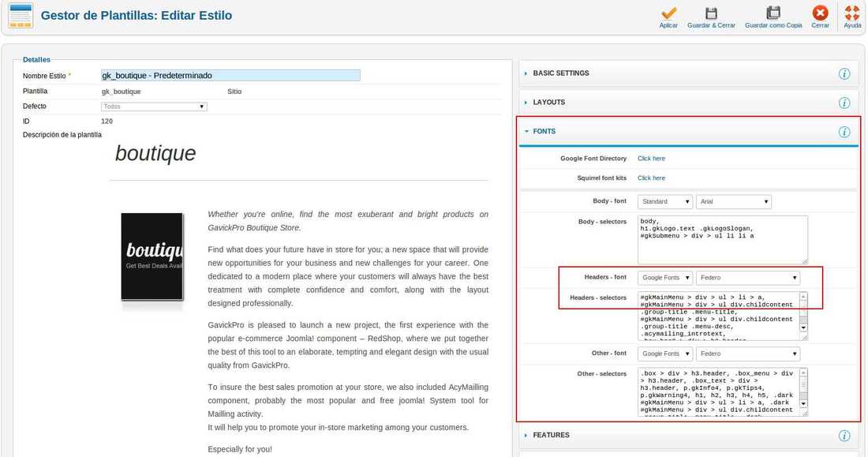This screenshot has width=868, height=457.
Task: Open Body font type dropdown 'Standard'
Action: (x=665, y=201)
